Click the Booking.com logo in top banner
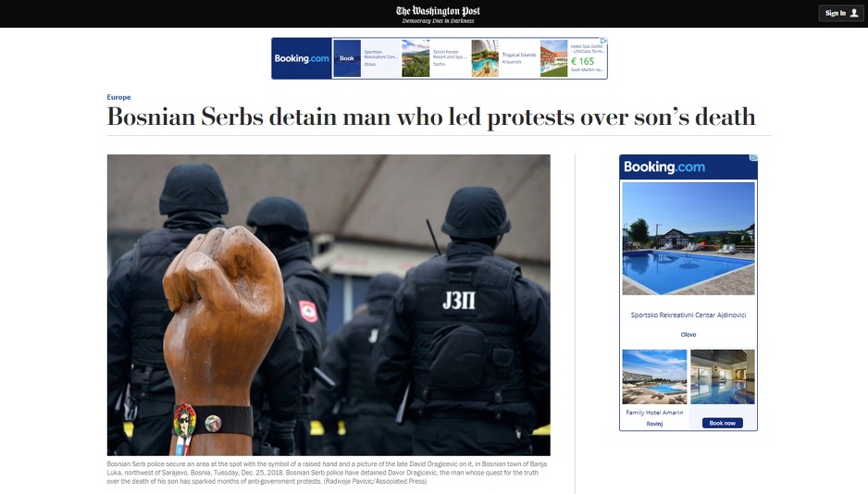Image resolution: width=868 pixels, height=494 pixels. pyautogui.click(x=302, y=58)
